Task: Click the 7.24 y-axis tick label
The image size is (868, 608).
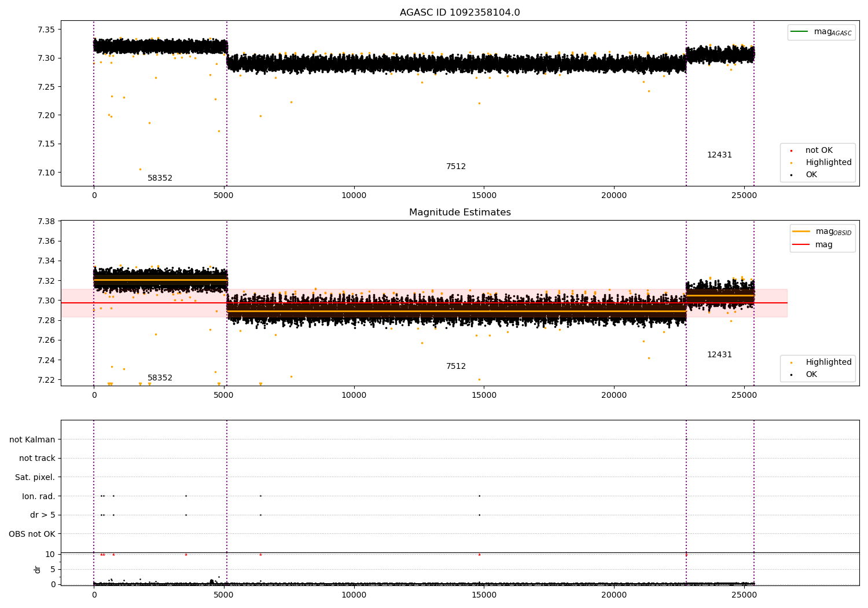Action: click(46, 361)
